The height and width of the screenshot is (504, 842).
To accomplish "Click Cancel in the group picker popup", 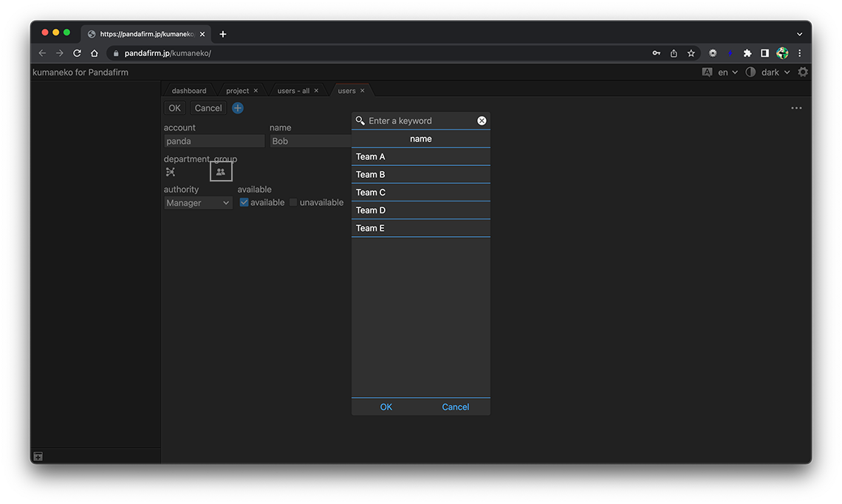I will tap(456, 407).
